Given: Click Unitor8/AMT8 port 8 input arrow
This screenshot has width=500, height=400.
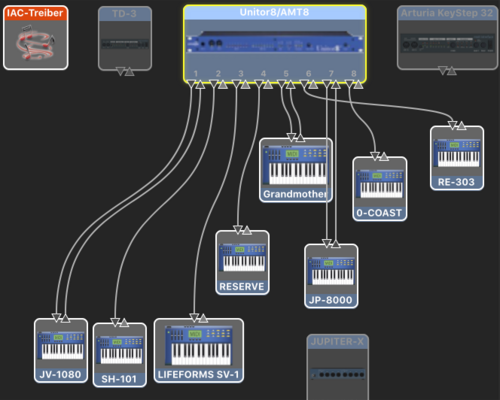Looking at the screenshot, I should tap(358, 84).
